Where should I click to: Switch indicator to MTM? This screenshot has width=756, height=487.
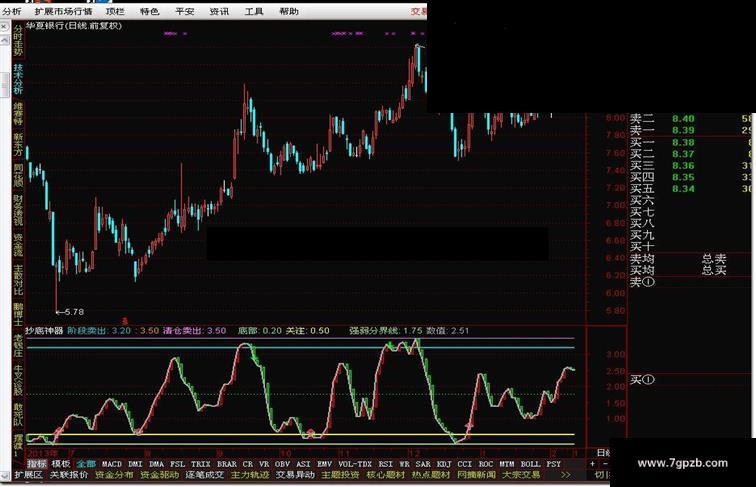pos(507,464)
